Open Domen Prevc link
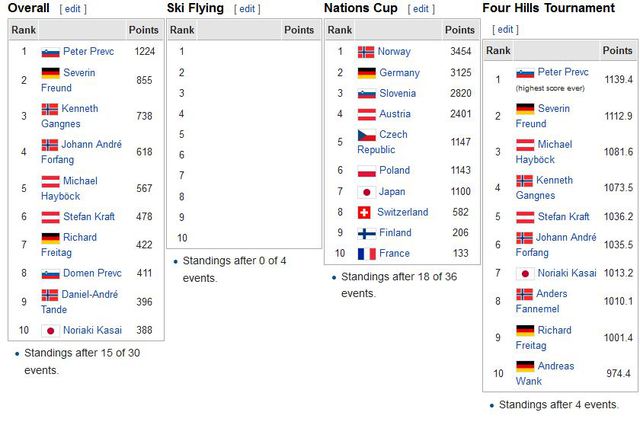Viewport: 640px width, 422px height. coord(92,273)
